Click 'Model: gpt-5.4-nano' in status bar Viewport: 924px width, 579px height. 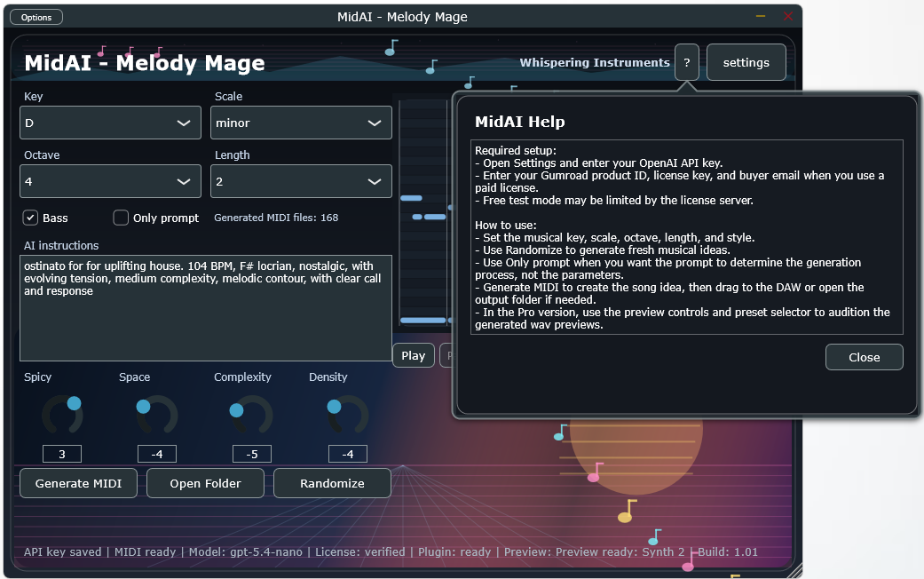click(x=246, y=551)
